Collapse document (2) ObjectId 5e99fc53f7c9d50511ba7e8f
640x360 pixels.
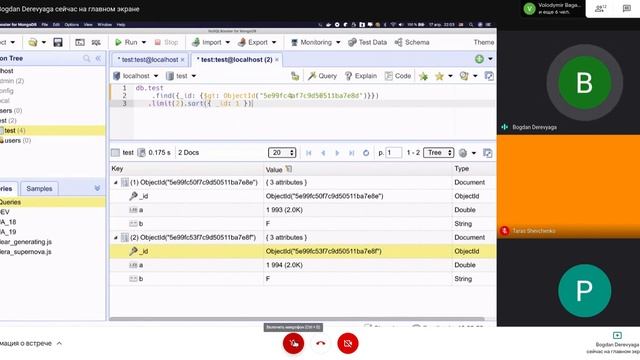pyautogui.click(x=116, y=238)
